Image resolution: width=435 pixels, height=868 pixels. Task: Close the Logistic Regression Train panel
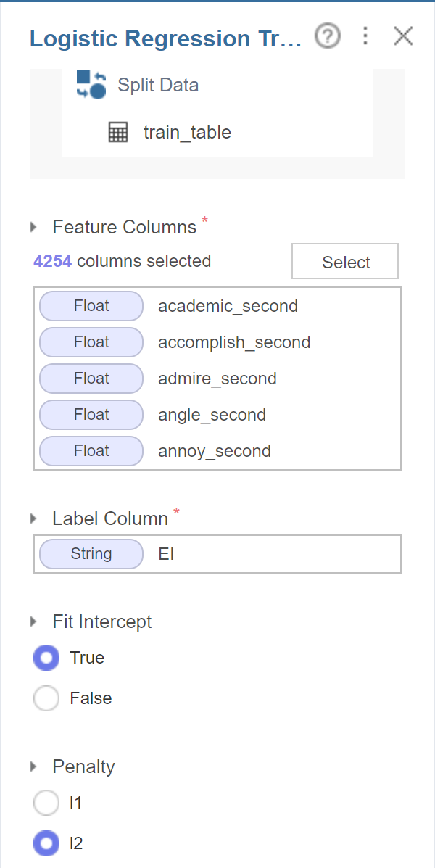pos(403,36)
